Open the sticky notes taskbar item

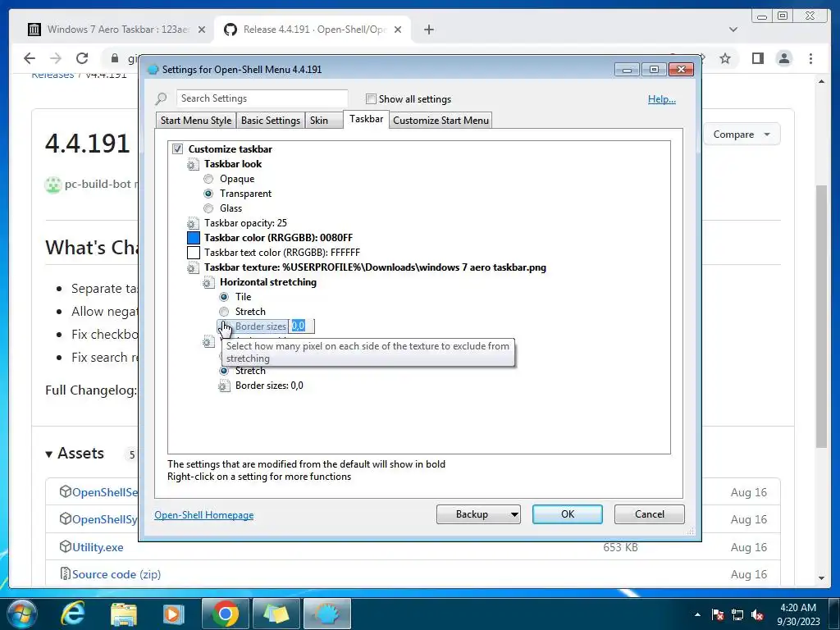tap(276, 614)
